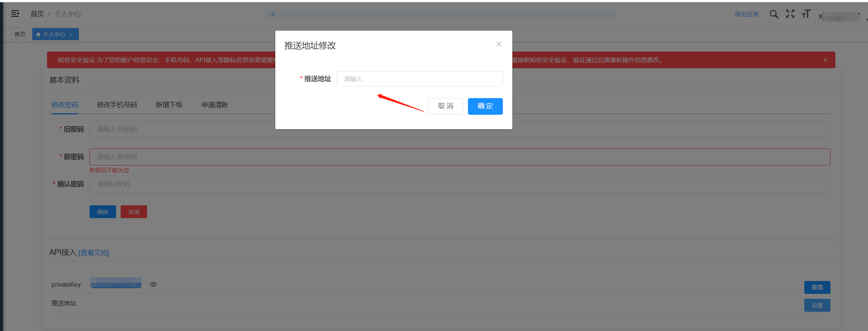
Task: Go to 首页 in the breadcrumb
Action: (37, 14)
